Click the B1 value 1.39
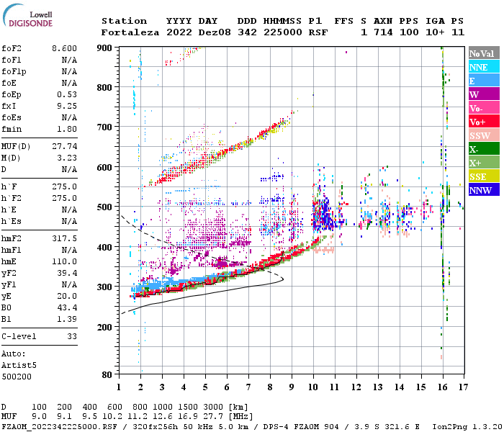The image size is (504, 432). click(67, 320)
